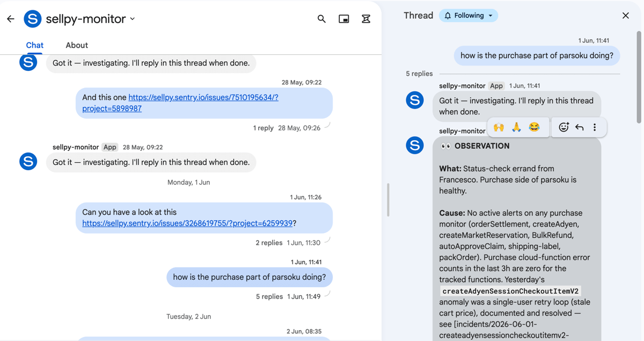644x341 pixels.
Task: Click the 1 Jun, 11:41 timestamp at the top of the thread
Action: click(594, 41)
